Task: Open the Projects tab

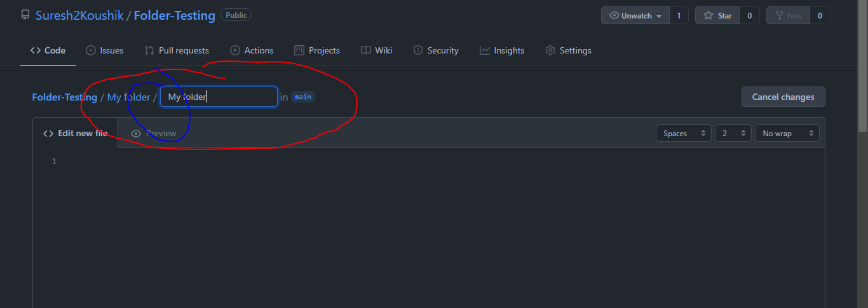Action: 317,50
